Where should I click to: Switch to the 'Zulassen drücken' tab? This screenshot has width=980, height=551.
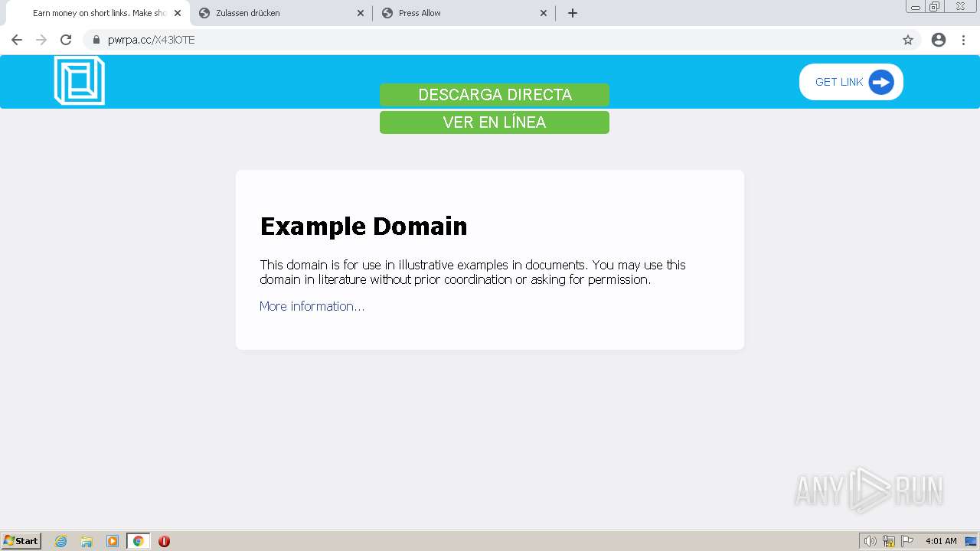(279, 13)
